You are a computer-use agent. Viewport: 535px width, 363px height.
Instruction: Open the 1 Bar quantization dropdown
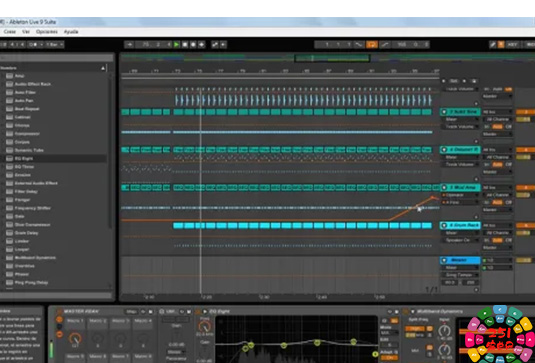coord(54,44)
